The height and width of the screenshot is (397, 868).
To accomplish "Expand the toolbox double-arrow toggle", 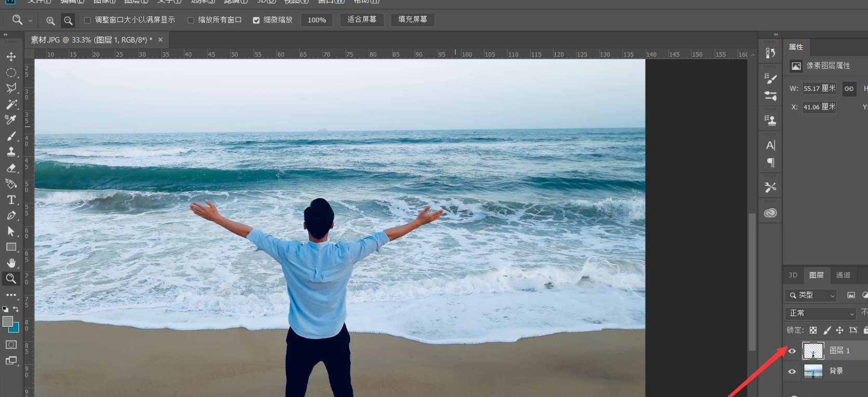I will point(5,35).
